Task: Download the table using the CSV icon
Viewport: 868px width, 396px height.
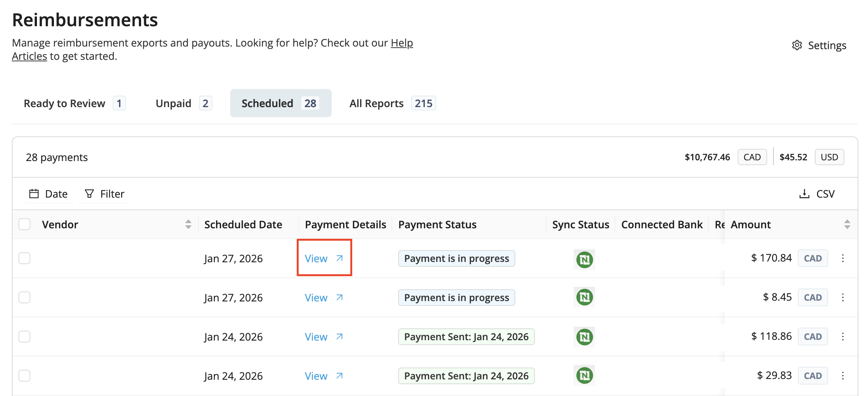Action: tap(804, 193)
